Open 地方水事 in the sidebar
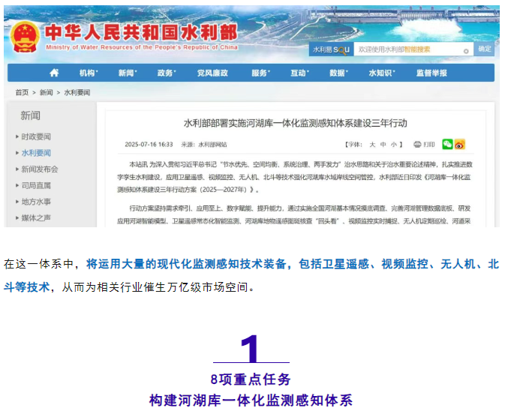 pyautogui.click(x=36, y=202)
